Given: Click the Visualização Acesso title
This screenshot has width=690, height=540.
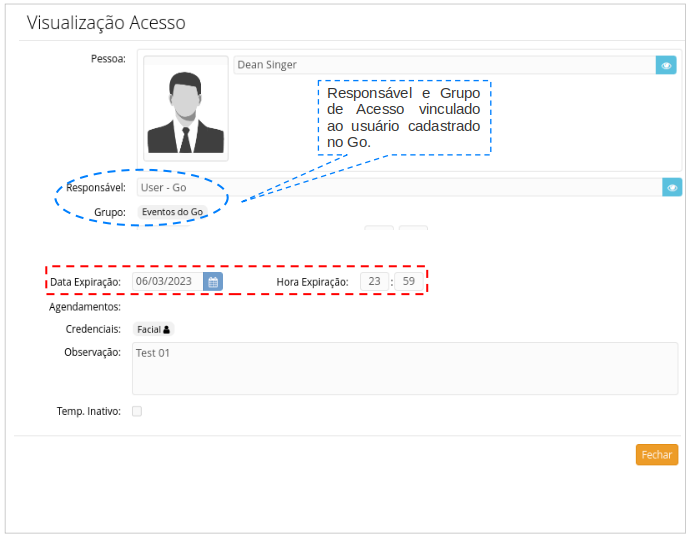Looking at the screenshot, I should [106, 23].
